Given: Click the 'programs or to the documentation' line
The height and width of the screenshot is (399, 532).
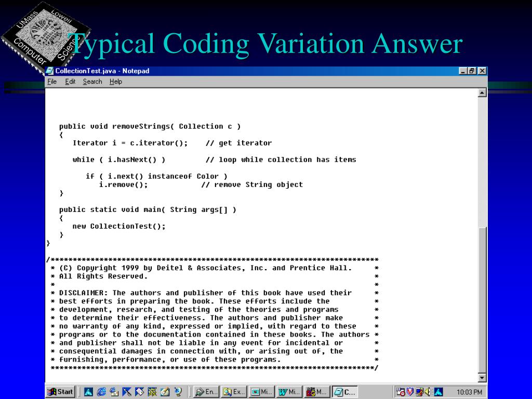Looking at the screenshot, I should click(x=214, y=335).
